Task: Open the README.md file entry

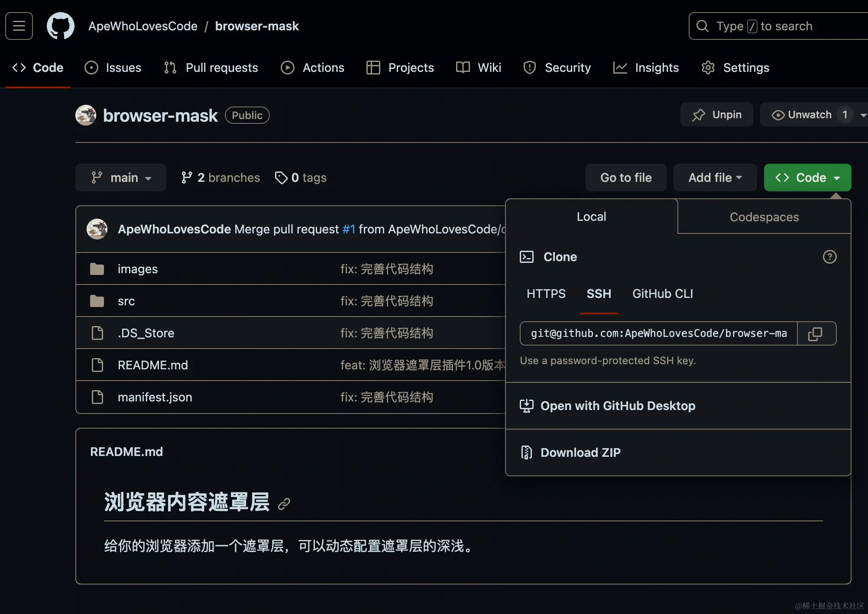Action: [153, 365]
